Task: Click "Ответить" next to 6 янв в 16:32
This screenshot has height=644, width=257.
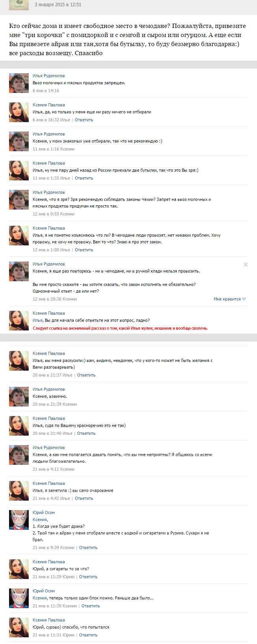Action: (84, 120)
